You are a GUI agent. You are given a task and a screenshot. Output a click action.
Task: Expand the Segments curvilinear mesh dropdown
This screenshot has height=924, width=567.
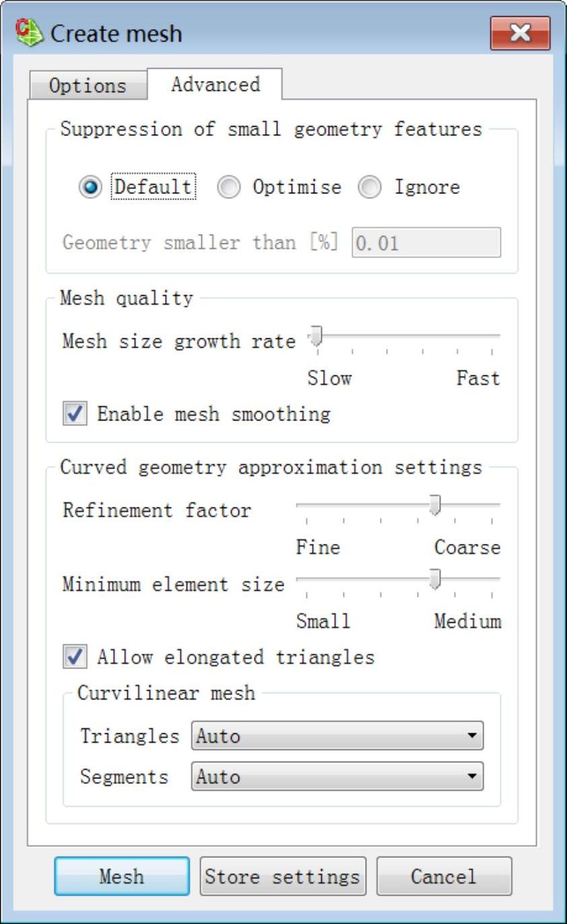pyautogui.click(x=337, y=776)
